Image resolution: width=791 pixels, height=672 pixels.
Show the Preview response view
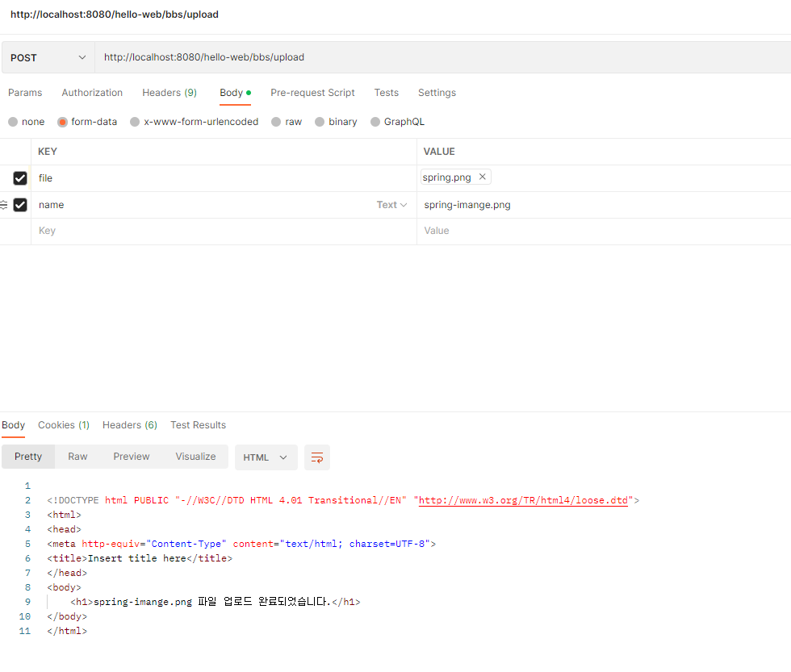132,457
